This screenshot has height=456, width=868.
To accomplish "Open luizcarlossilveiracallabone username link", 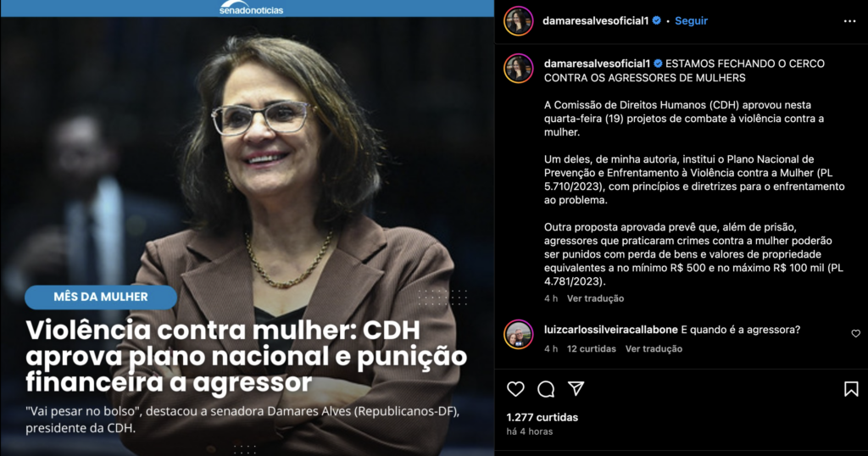I will tap(610, 330).
